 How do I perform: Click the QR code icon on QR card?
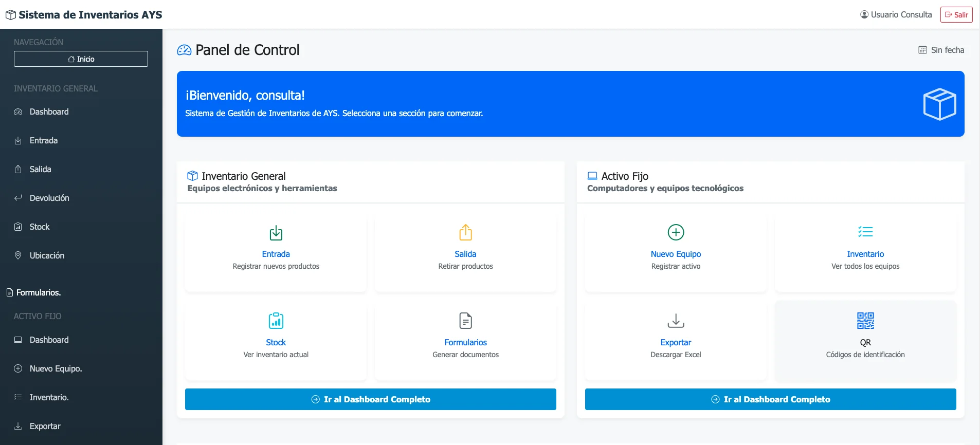pyautogui.click(x=866, y=321)
